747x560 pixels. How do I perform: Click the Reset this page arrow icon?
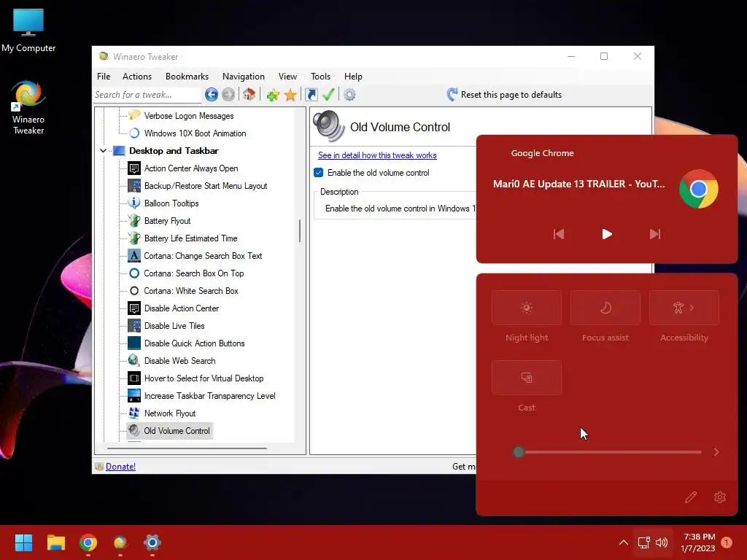click(x=452, y=94)
